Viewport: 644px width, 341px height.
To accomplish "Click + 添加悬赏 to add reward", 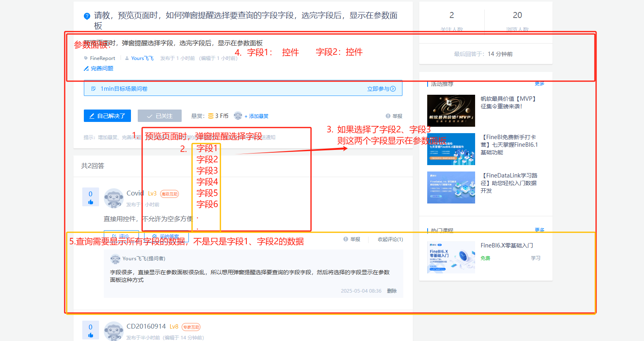I will (256, 116).
